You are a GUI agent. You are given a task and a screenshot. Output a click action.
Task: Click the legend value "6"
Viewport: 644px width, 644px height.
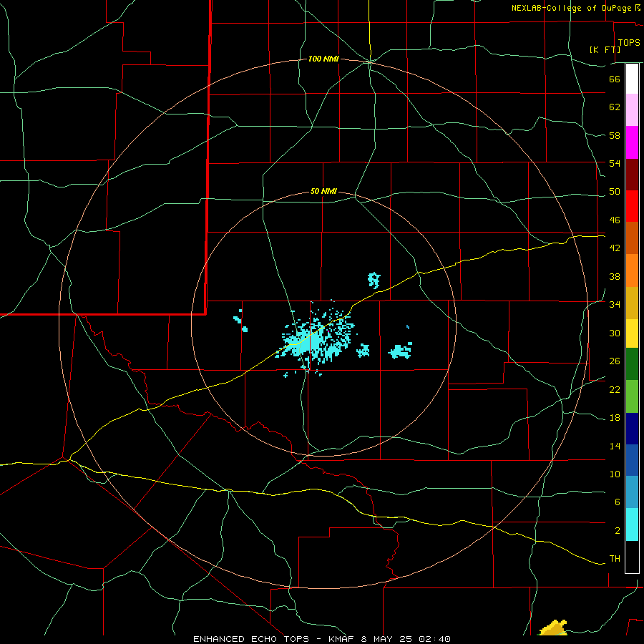(x=618, y=502)
